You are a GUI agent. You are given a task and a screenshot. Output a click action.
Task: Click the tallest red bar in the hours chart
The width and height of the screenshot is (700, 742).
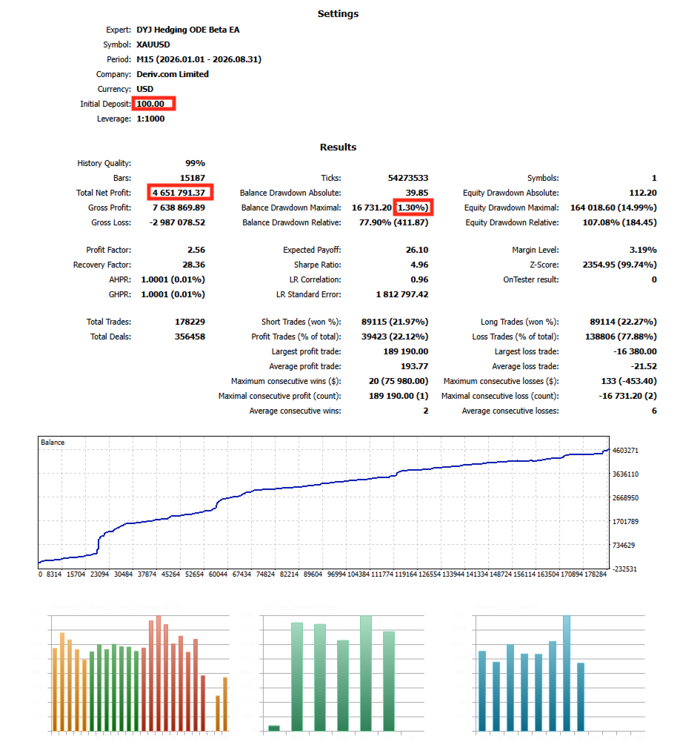(x=159, y=673)
